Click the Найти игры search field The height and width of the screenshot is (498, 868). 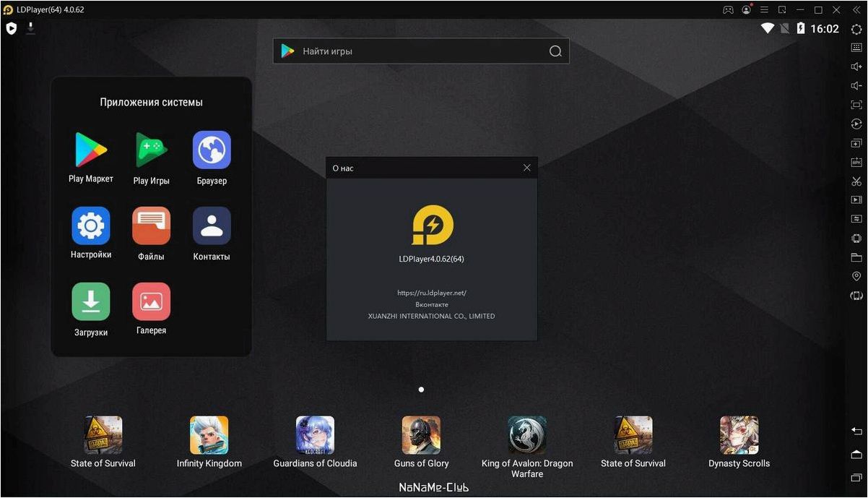tap(421, 51)
